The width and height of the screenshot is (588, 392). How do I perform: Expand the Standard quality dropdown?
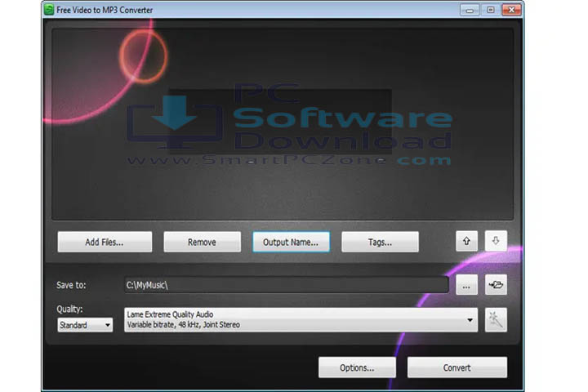(x=85, y=325)
